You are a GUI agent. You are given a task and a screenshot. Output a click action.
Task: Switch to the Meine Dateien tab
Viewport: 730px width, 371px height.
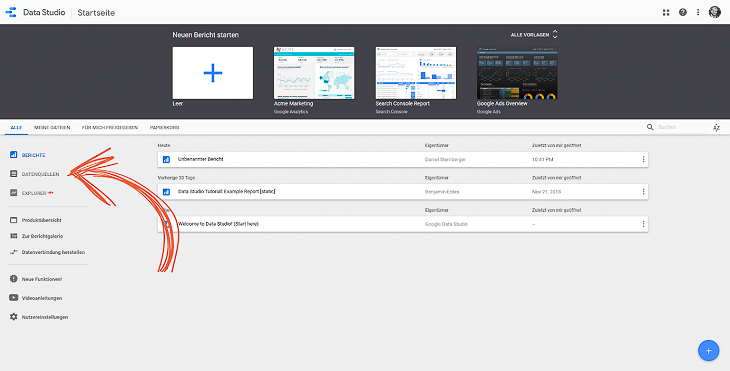pos(52,127)
